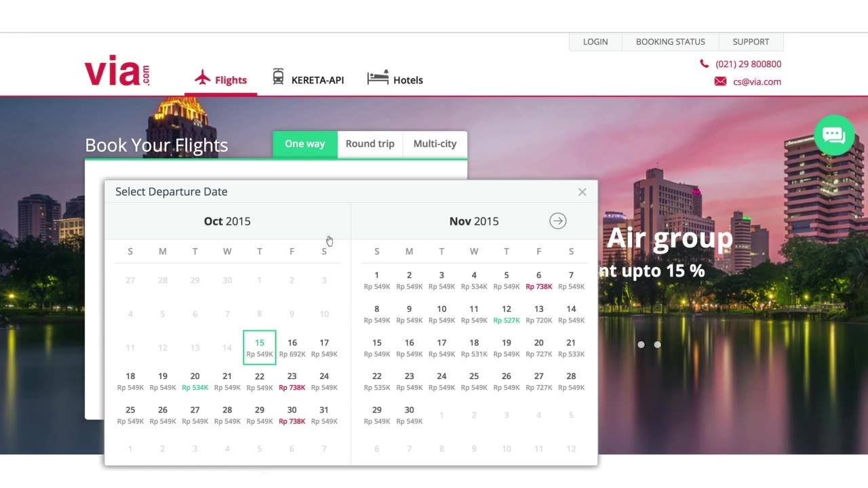Screen dimensions: 868x488
Task: Open the Flights tab
Action: 220,80
